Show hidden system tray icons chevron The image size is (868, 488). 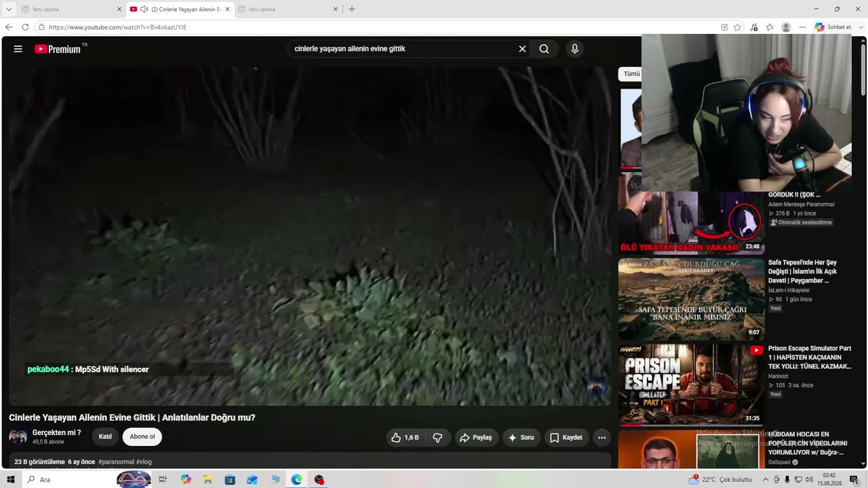tap(766, 479)
